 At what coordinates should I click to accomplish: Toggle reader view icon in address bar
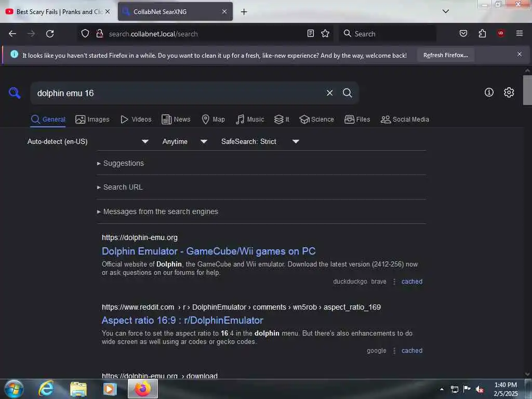coord(311,34)
